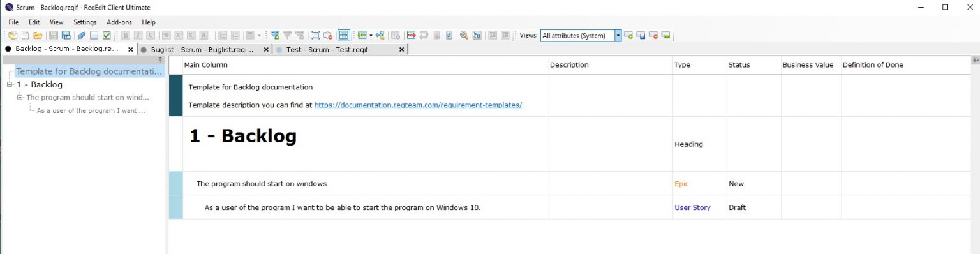This screenshot has width=980, height=254.
Task: Select 'As a user of the program I want ...' tree item
Action: (x=91, y=110)
